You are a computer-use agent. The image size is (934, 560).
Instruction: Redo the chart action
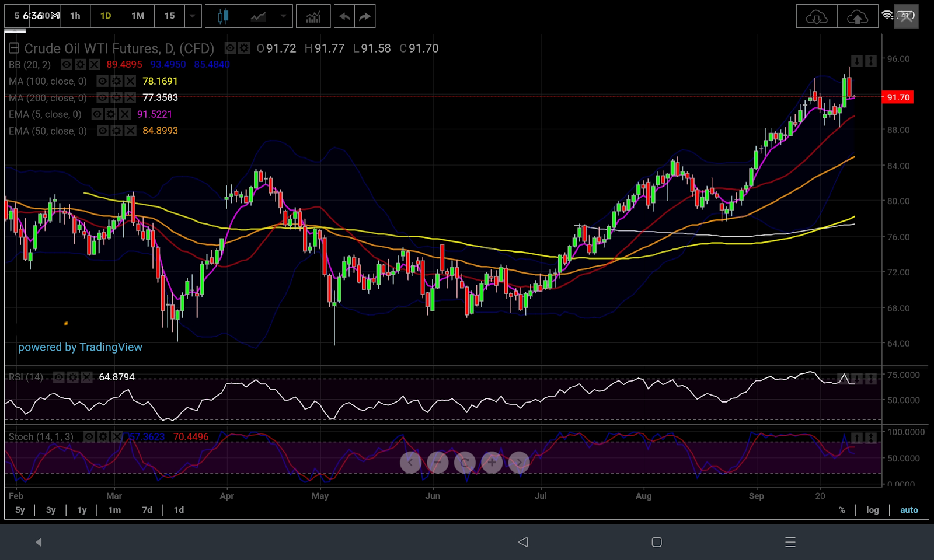click(x=365, y=16)
